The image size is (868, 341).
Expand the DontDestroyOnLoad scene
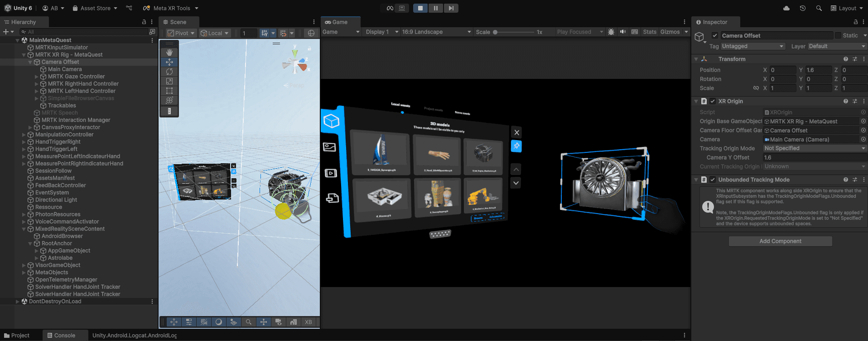click(x=18, y=302)
